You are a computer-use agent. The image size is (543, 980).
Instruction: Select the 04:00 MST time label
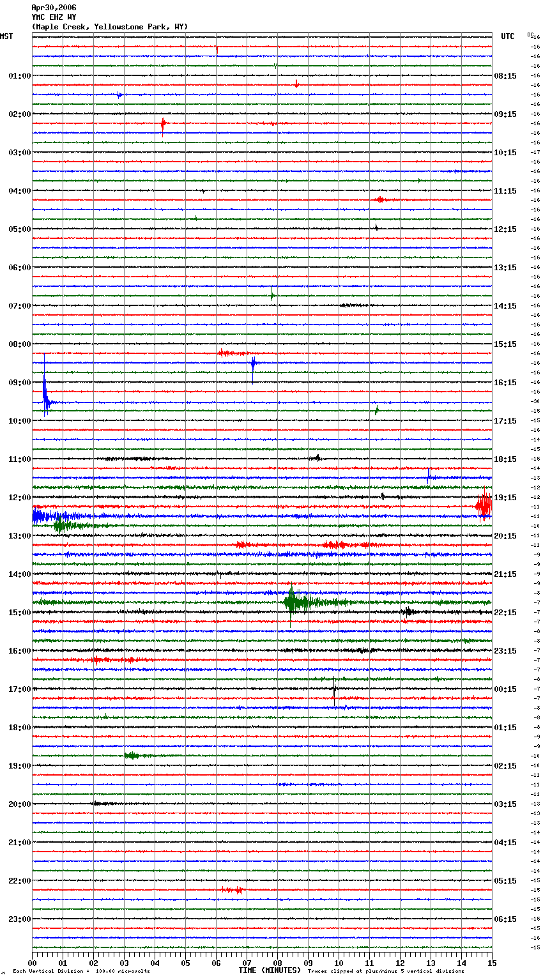[x=19, y=191]
